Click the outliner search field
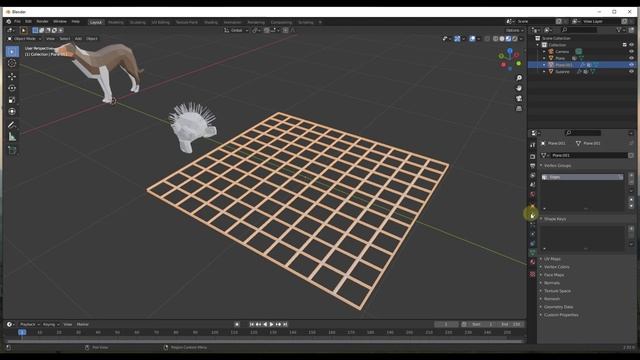The image size is (640, 360). [x=579, y=30]
